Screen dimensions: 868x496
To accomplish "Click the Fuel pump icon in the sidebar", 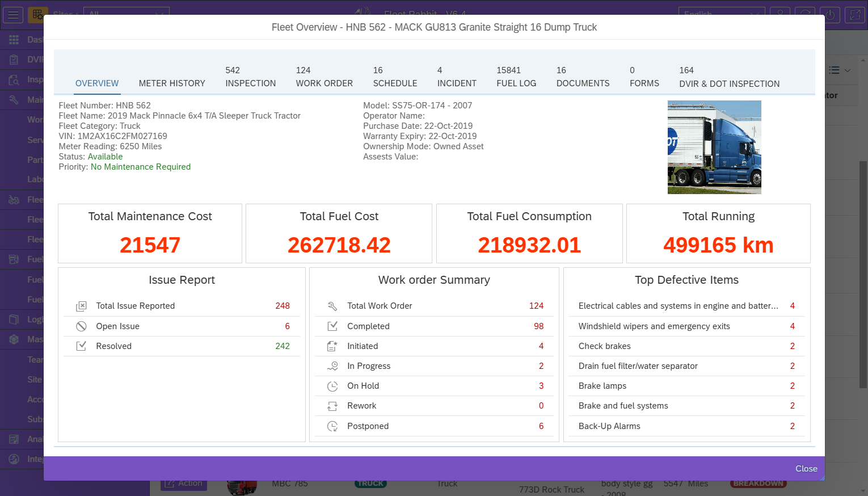I will pyautogui.click(x=13, y=259).
